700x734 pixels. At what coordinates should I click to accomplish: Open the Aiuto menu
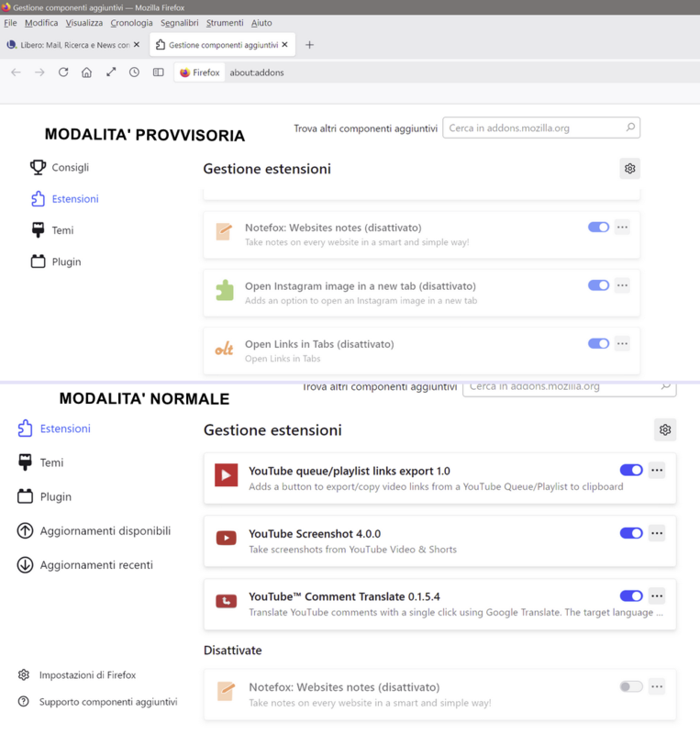(261, 22)
